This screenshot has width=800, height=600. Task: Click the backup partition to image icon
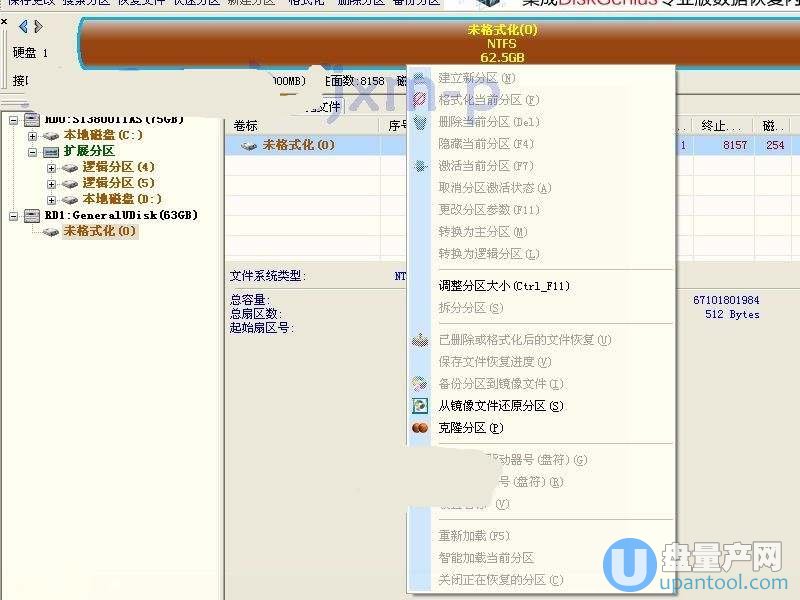[420, 384]
